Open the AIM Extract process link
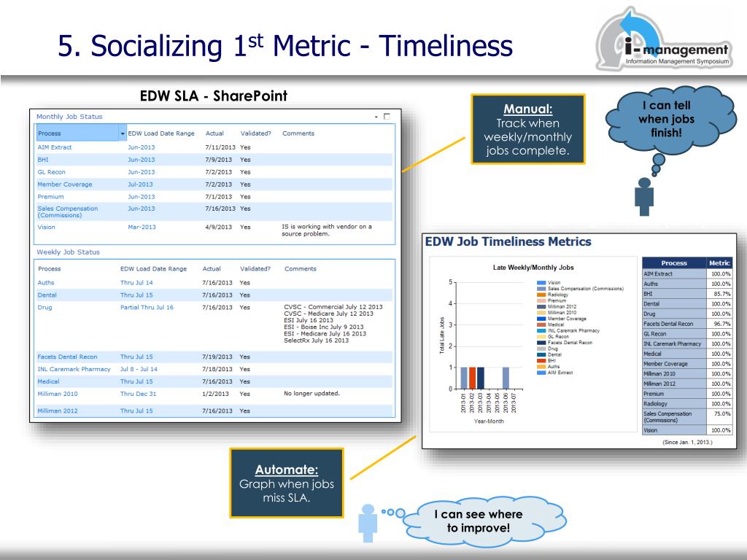Viewport: 747px width, 560px height. (x=54, y=147)
